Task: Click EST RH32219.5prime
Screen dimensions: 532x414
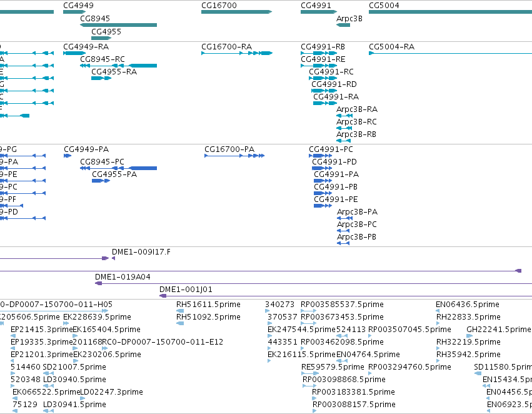Action: (x=468, y=343)
